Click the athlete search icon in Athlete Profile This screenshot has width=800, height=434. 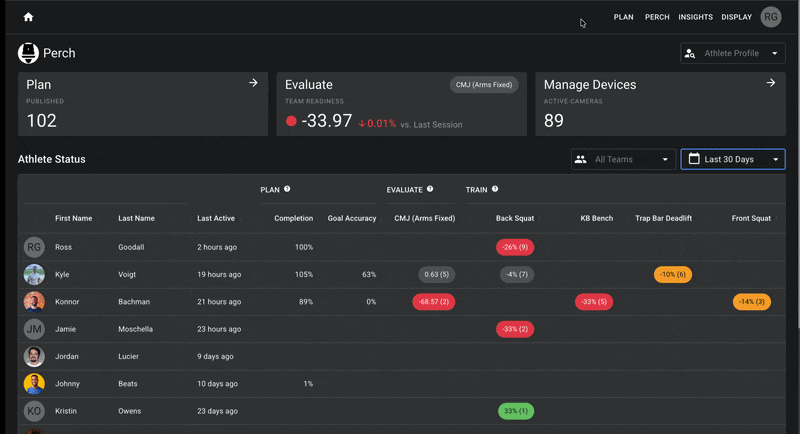(690, 54)
